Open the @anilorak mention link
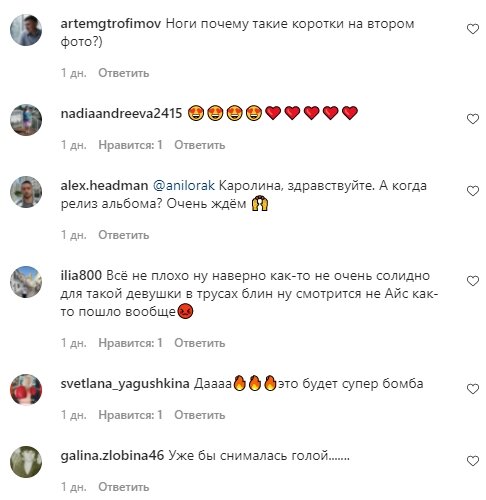 click(184, 186)
